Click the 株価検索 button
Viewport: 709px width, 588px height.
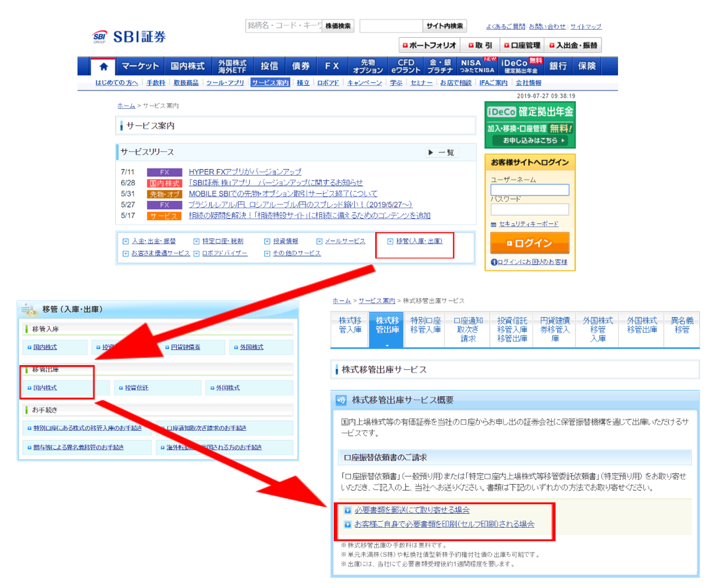point(338,26)
